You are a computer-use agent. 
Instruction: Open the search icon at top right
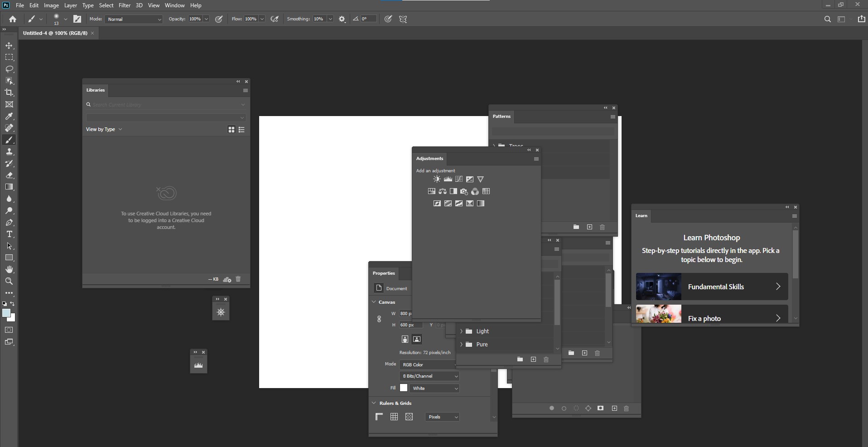(x=827, y=19)
